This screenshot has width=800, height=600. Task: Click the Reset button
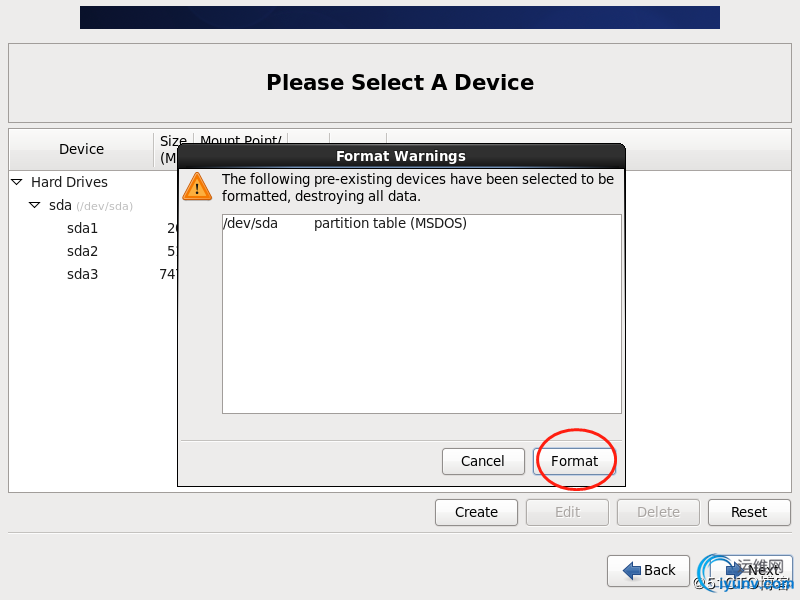tap(749, 512)
